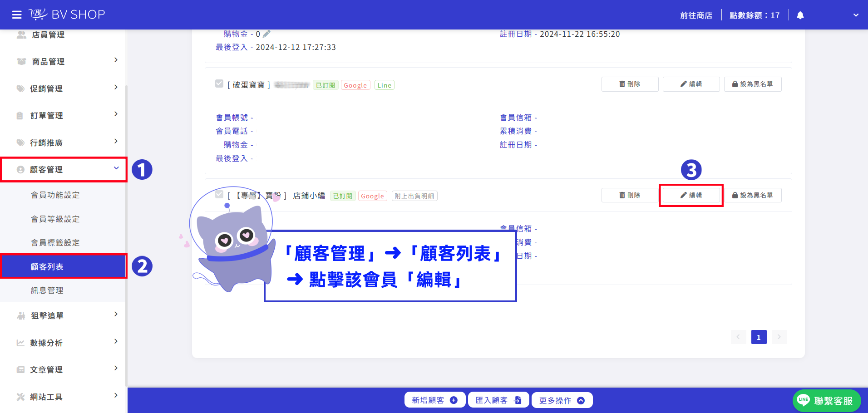This screenshot has height=413, width=868.
Task: Go to 前往商店 link
Action: pyautogui.click(x=696, y=15)
